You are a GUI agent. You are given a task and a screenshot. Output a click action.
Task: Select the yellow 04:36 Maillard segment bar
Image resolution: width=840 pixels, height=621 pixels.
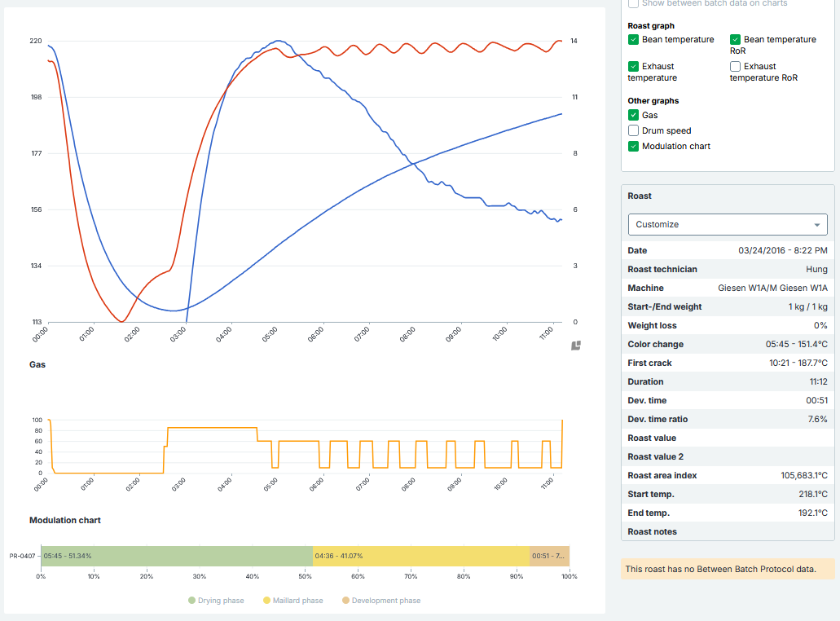(421, 556)
